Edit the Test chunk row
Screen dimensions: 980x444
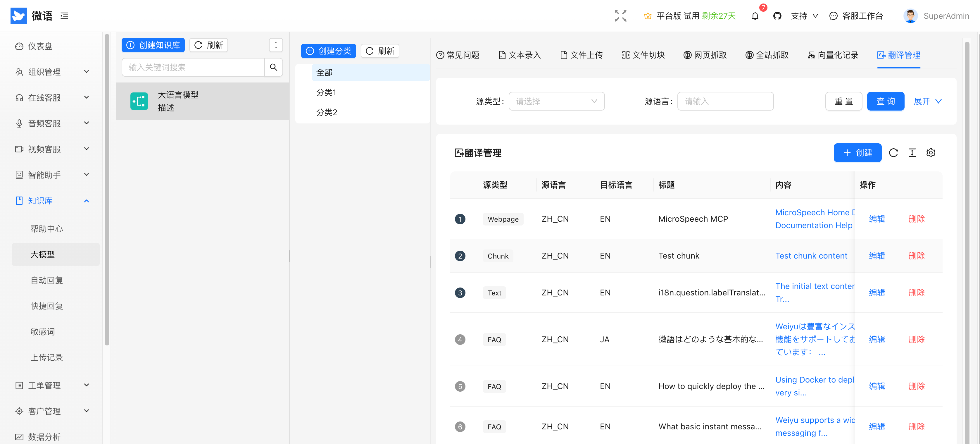pos(877,256)
